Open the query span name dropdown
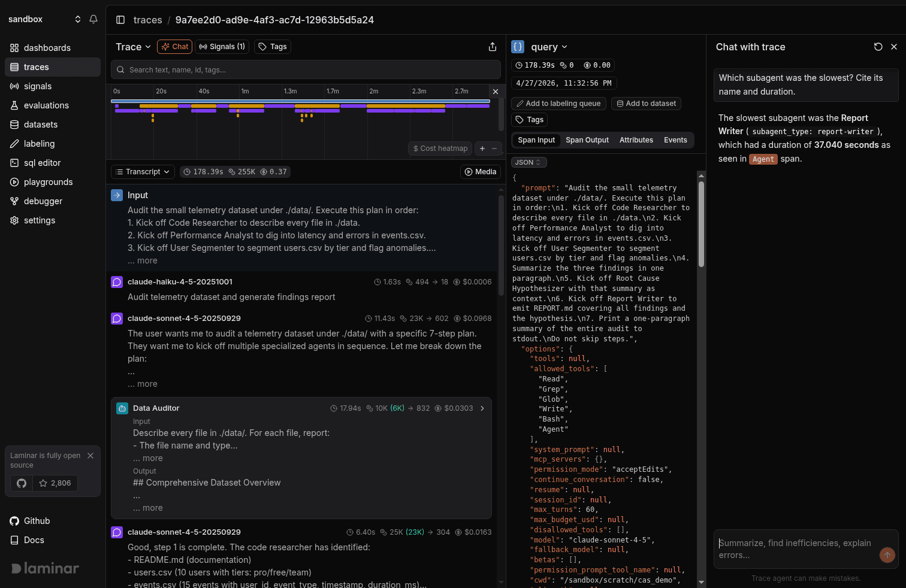 (x=549, y=47)
